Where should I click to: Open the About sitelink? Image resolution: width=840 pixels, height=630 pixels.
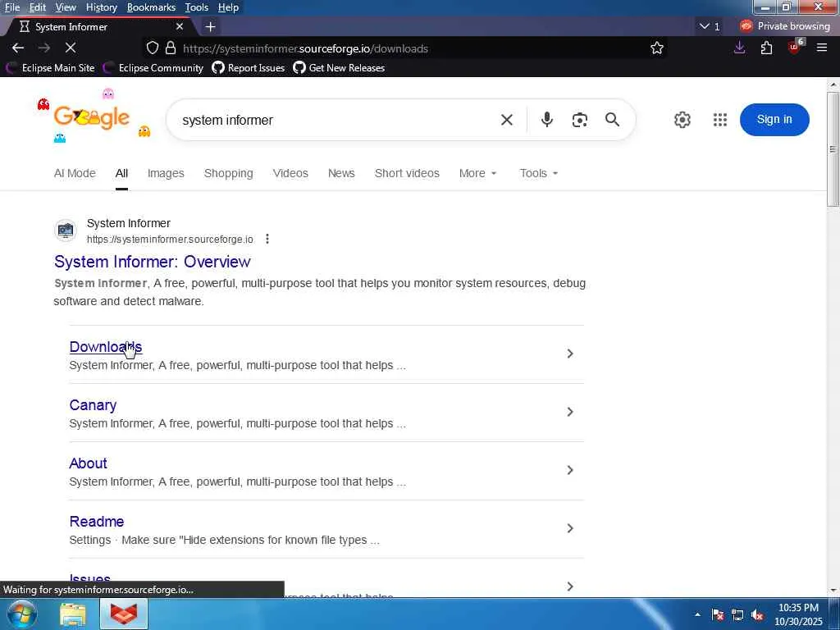[x=88, y=463]
